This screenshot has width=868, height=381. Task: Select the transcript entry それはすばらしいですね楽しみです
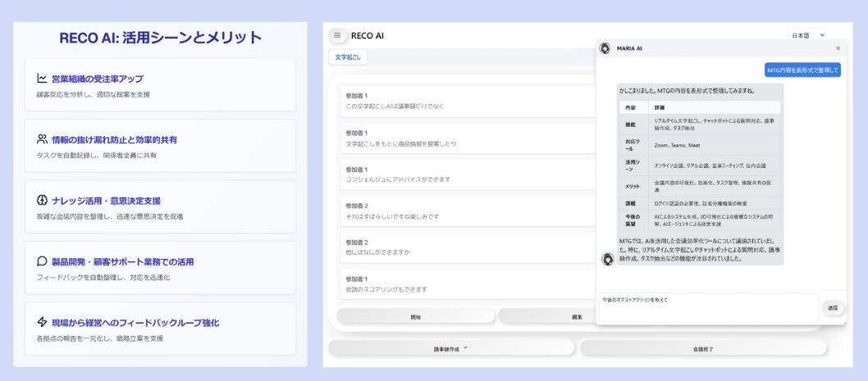(468, 211)
